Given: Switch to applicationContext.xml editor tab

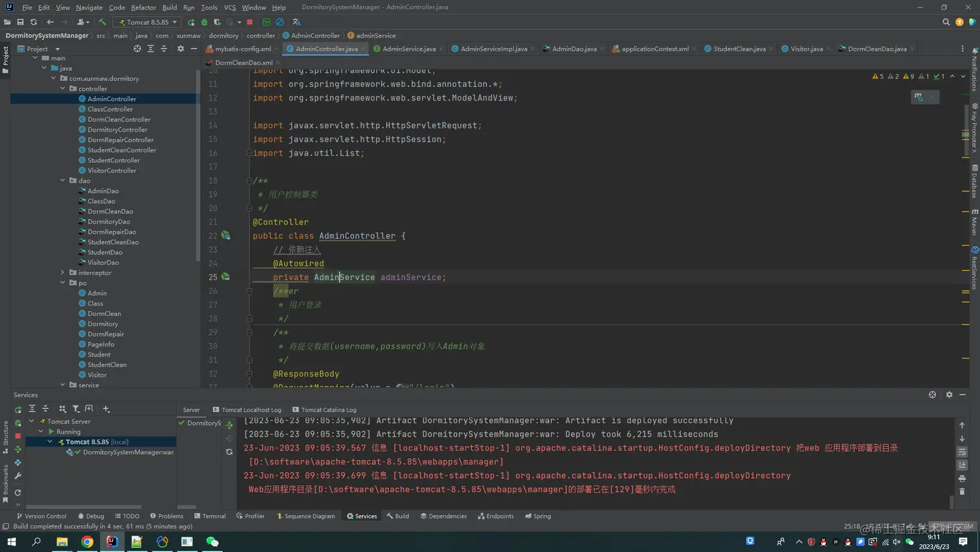Looking at the screenshot, I should [655, 49].
